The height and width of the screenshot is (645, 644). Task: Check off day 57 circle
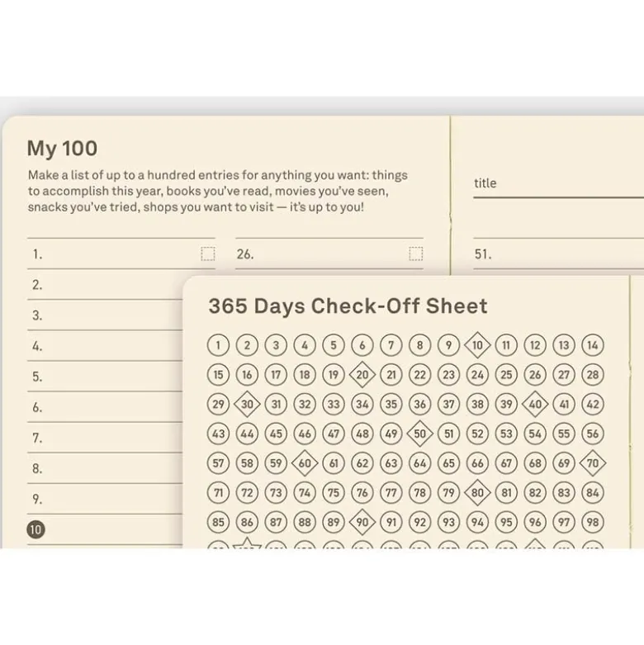[218, 463]
